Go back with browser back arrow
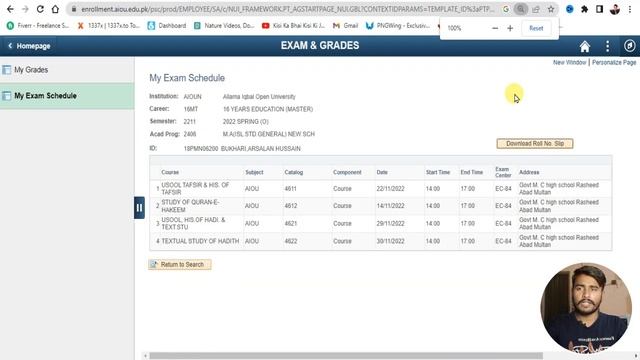This screenshot has height=360, width=640. (x=10, y=9)
